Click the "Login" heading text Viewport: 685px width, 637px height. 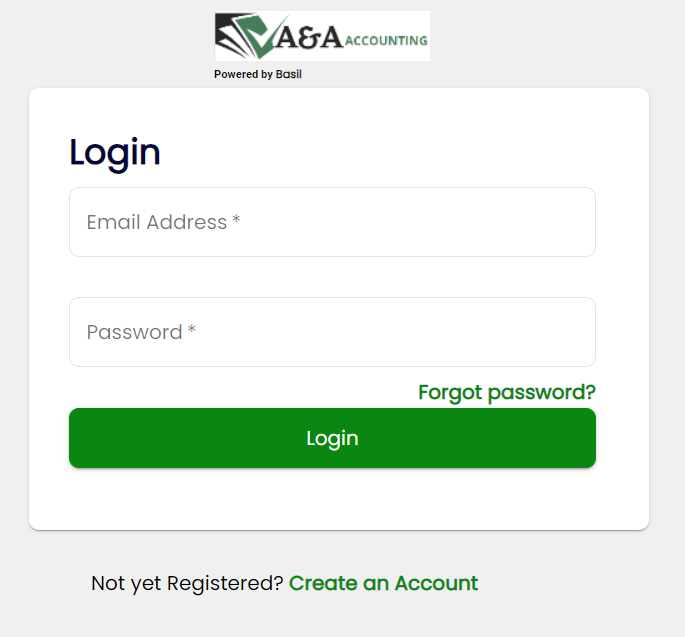(x=115, y=152)
